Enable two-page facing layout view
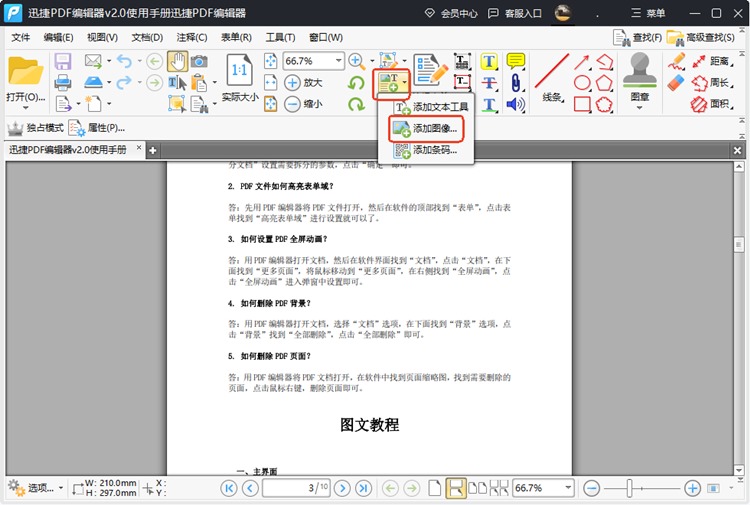This screenshot has height=505, width=750. (477, 488)
